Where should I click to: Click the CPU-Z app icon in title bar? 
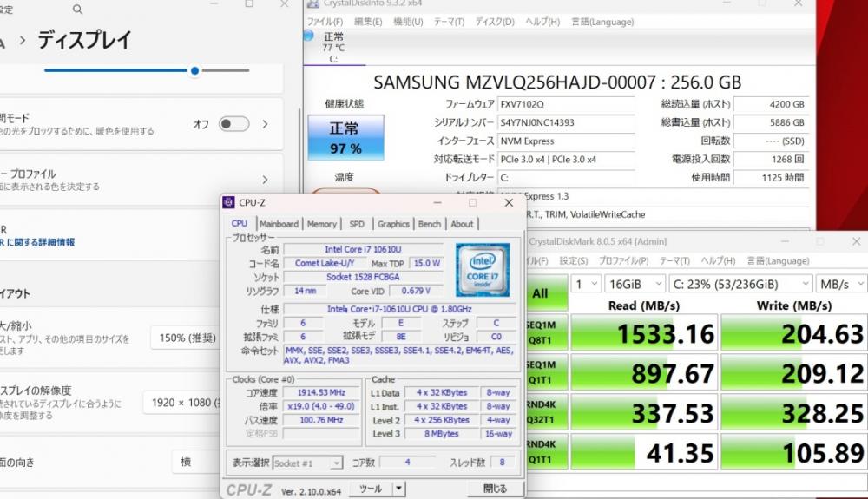click(x=228, y=202)
